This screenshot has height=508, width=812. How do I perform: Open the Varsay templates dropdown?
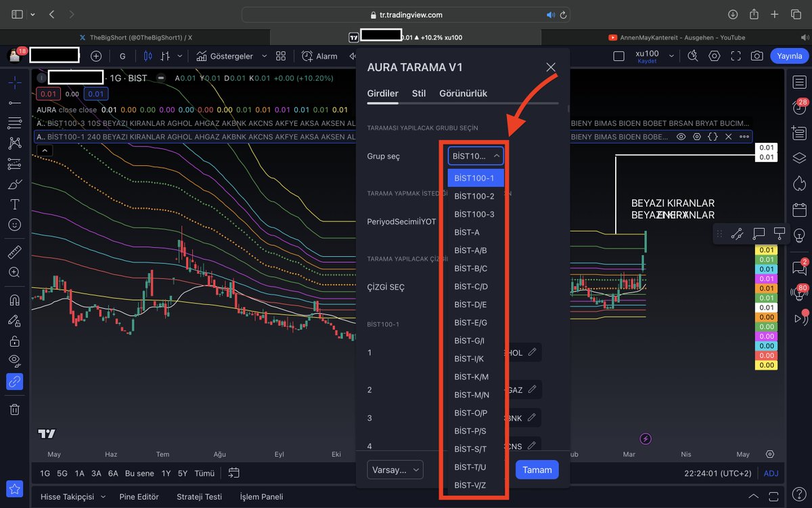[394, 469]
